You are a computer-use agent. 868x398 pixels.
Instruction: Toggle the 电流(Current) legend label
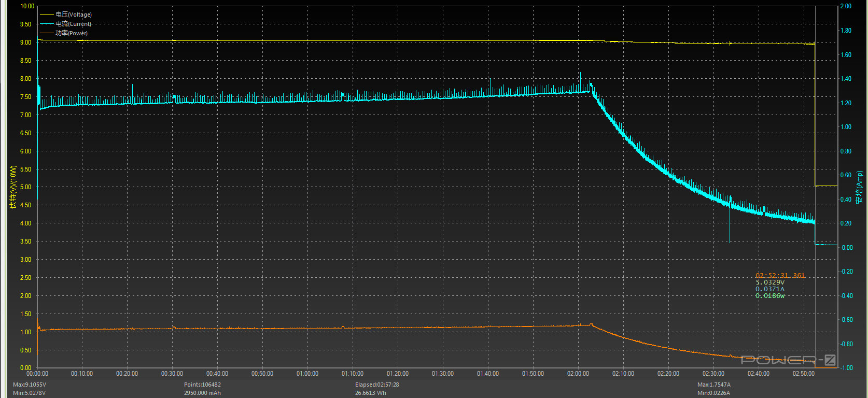pyautogui.click(x=74, y=24)
